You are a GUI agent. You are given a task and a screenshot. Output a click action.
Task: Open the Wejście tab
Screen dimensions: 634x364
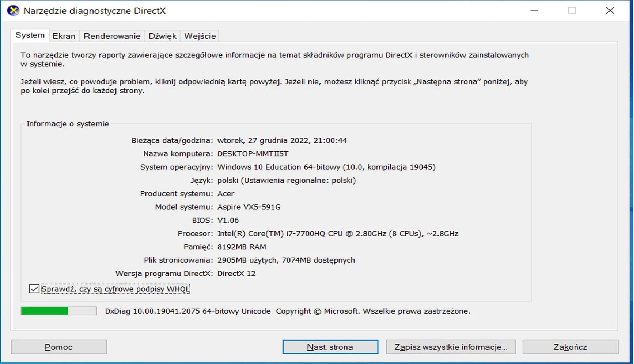pos(200,36)
